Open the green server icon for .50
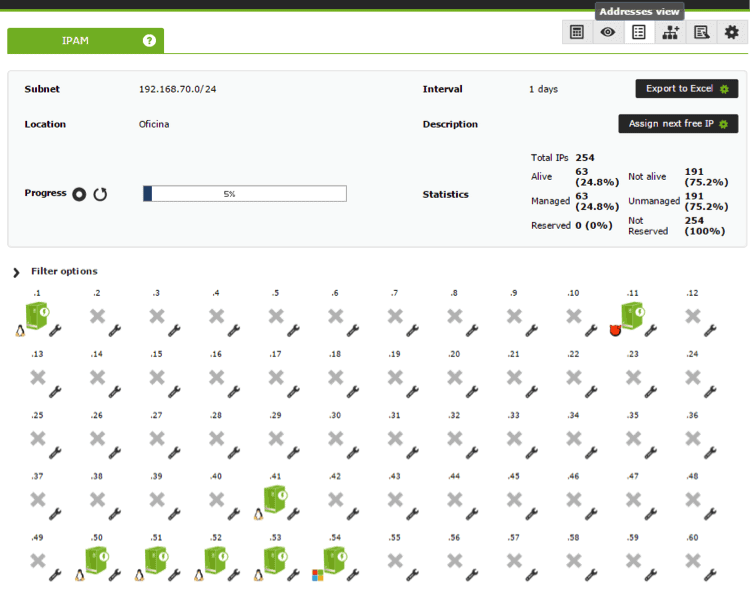Image resolution: width=750 pixels, height=589 pixels. [x=97, y=560]
